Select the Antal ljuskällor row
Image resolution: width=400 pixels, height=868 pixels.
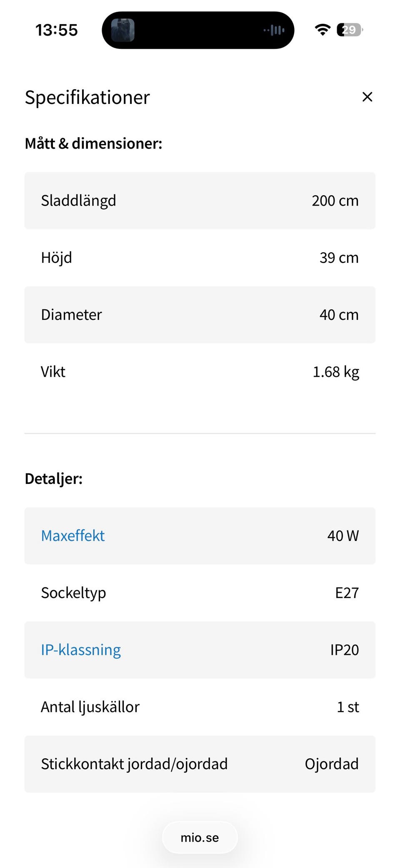point(200,707)
